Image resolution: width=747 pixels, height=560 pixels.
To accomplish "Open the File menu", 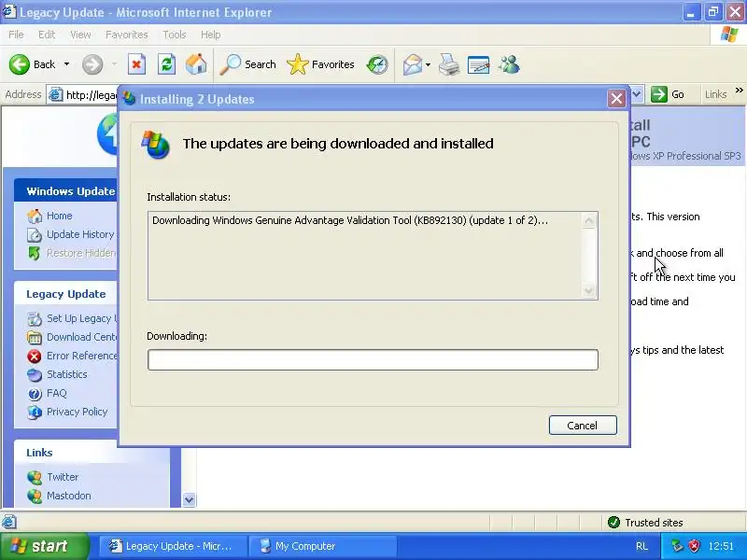I will tap(16, 35).
